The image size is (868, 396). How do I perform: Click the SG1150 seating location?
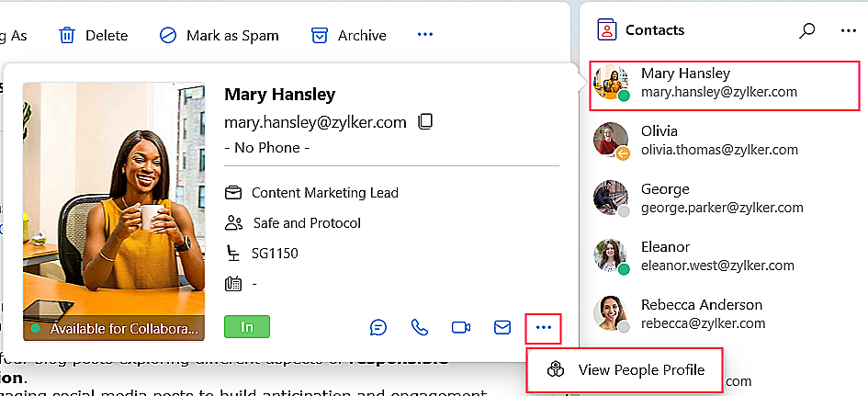(x=275, y=254)
